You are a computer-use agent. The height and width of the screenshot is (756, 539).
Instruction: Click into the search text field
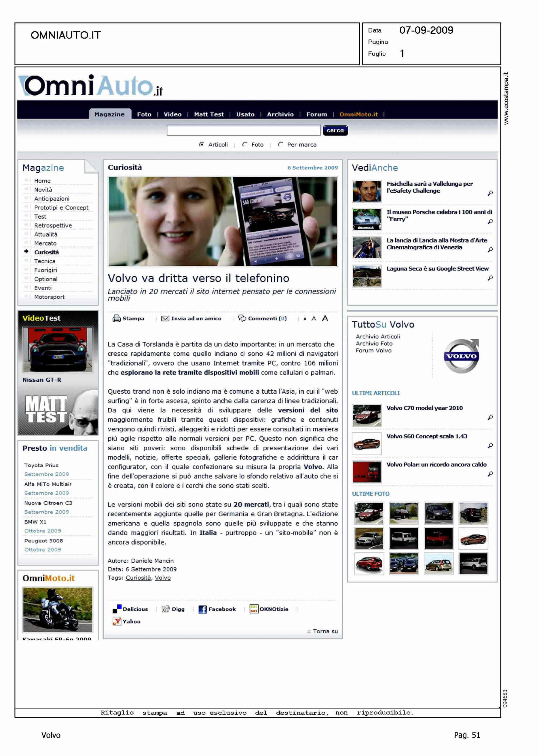point(243,130)
